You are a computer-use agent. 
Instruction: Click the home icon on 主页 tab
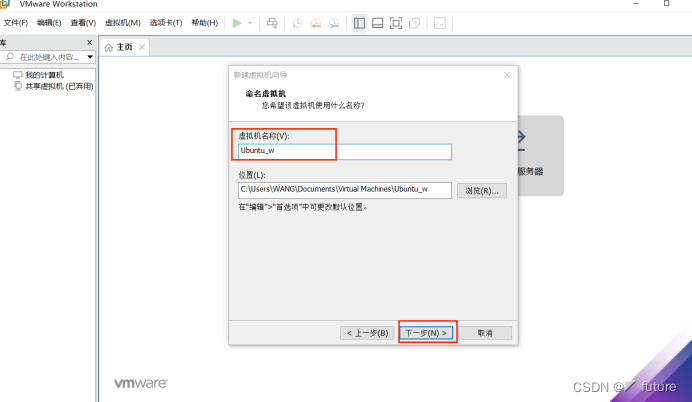pos(109,47)
